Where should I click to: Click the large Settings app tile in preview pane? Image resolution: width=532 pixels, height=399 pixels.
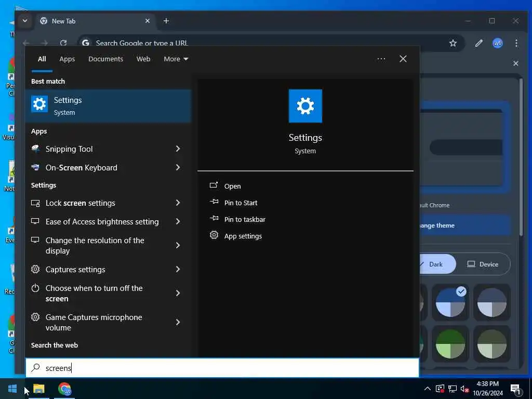305,106
